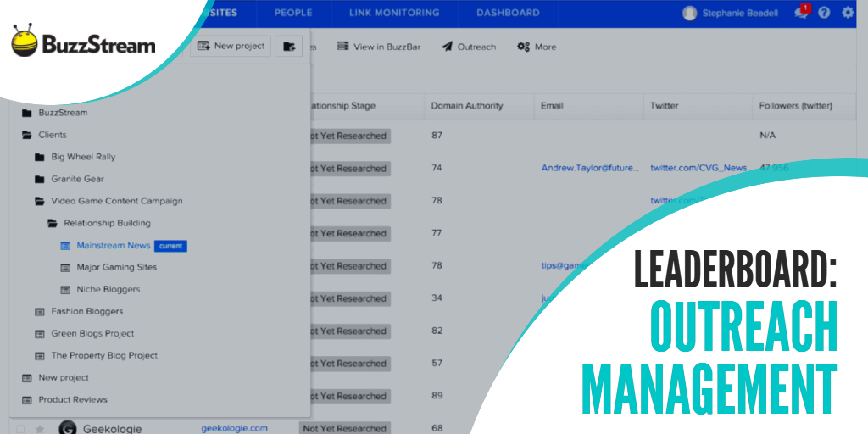The image size is (868, 434).
Task: Open the Granite Gear folder
Action: [x=77, y=180]
